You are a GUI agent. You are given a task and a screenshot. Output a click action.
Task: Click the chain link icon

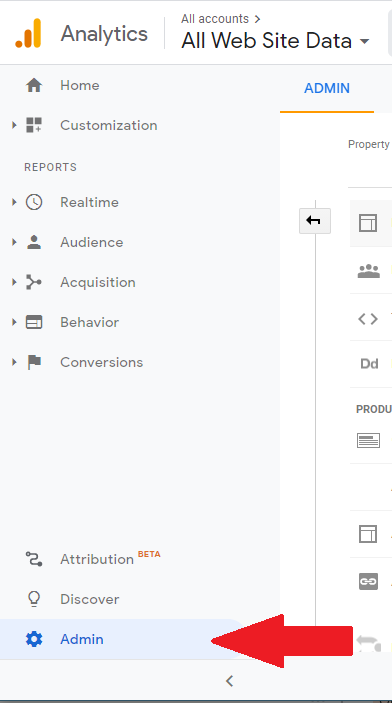[368, 581]
